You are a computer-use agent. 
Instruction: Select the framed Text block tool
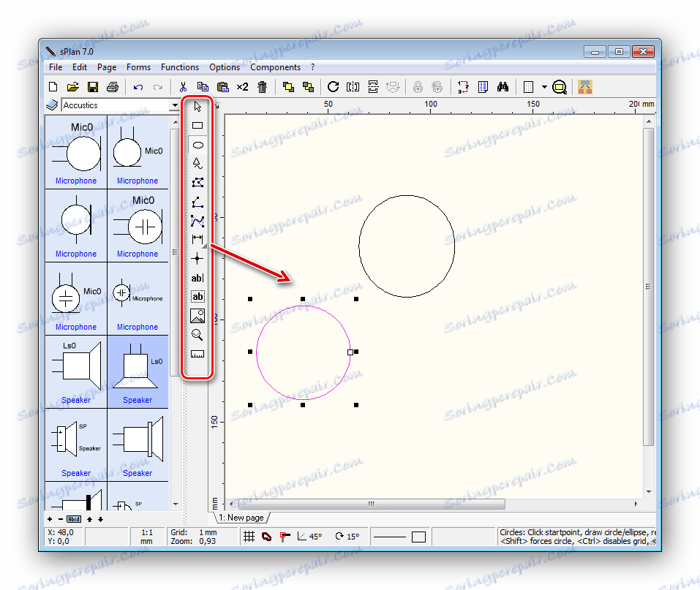point(197,297)
